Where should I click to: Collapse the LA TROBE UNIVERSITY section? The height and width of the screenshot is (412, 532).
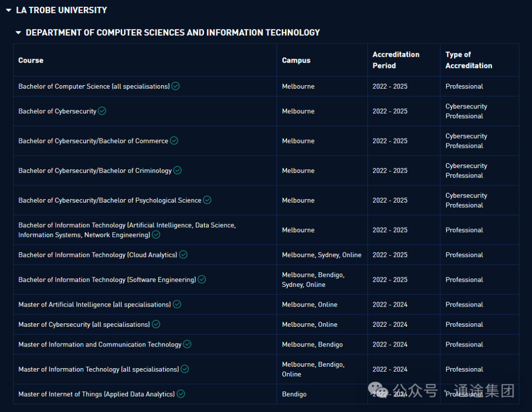point(9,10)
